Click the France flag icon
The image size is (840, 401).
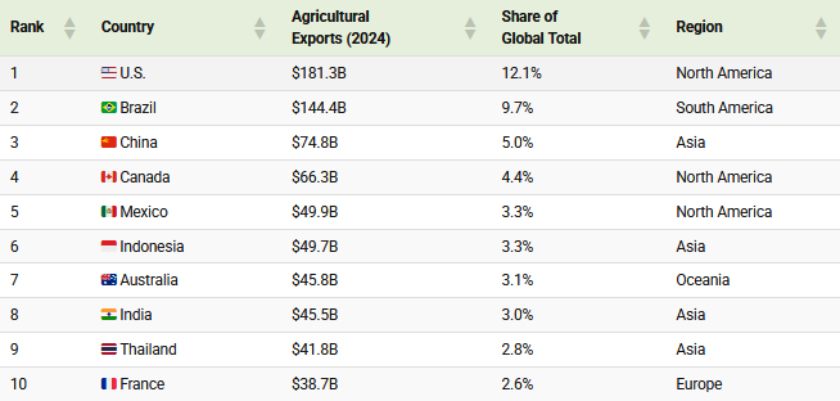(109, 384)
